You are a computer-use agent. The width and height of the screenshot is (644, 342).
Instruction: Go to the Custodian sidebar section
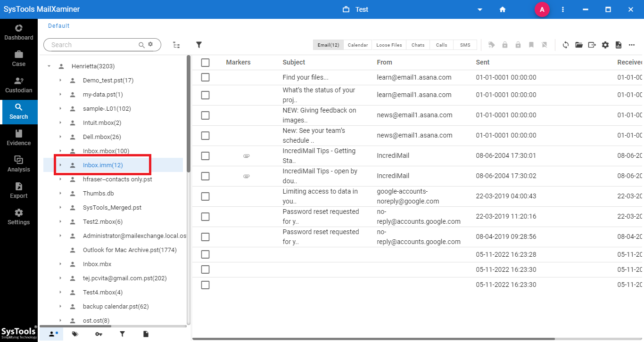pos(19,85)
